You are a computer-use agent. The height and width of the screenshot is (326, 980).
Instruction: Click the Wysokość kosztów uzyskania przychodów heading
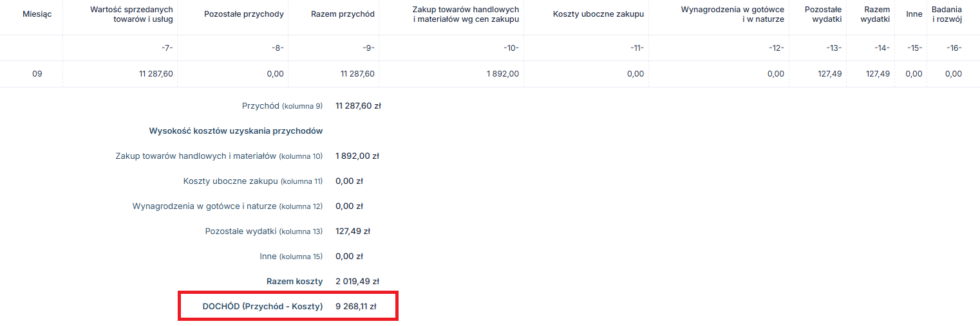point(236,131)
